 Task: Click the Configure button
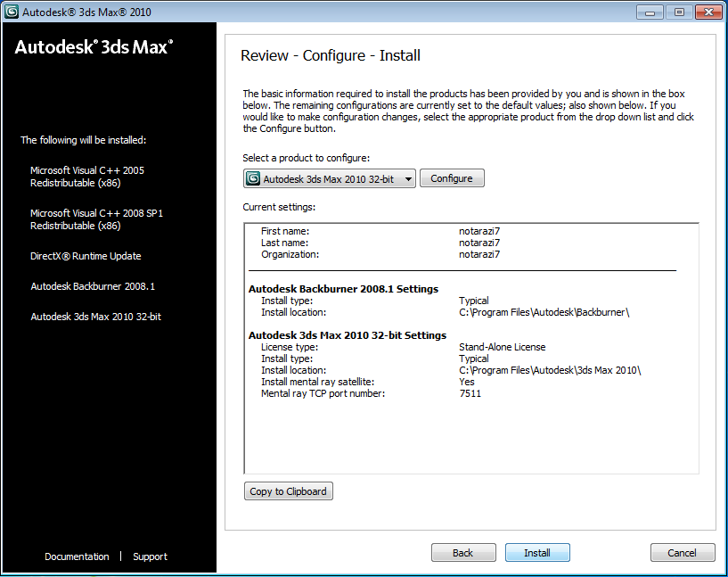click(x=452, y=178)
